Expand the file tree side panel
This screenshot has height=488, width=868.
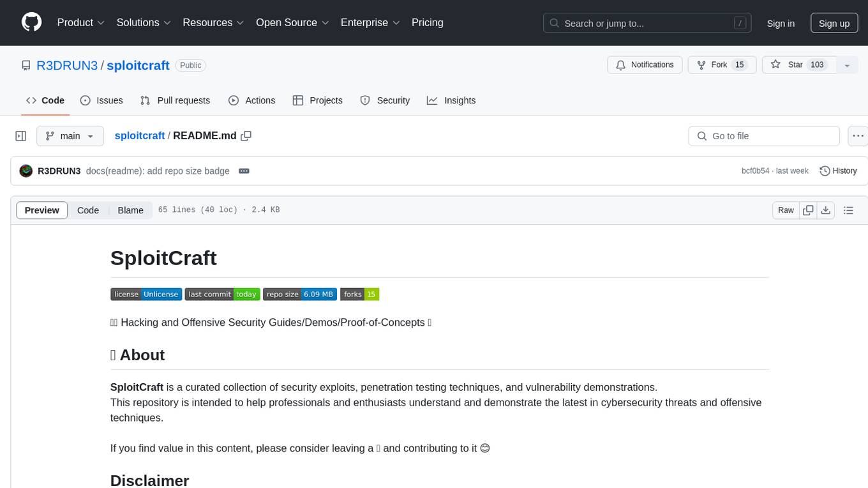(21, 136)
